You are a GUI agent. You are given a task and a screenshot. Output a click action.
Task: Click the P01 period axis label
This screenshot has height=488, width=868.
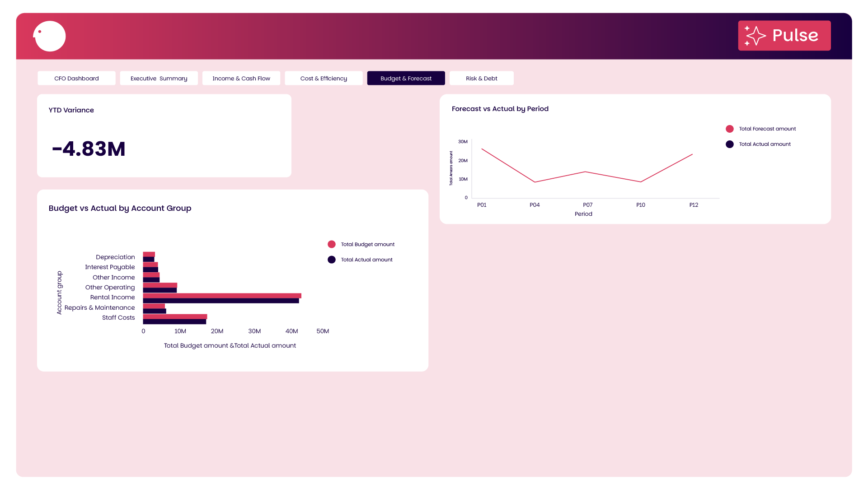click(482, 205)
